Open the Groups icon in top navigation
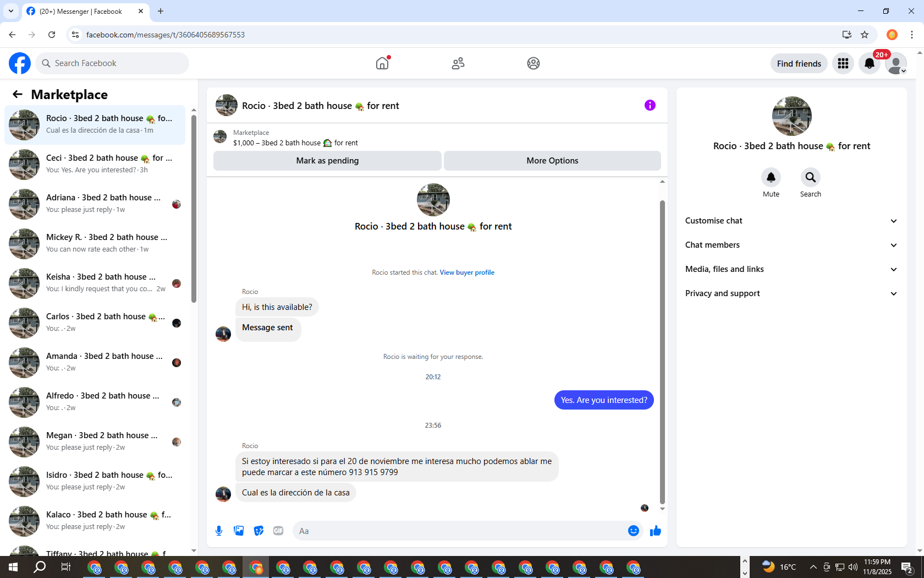 tap(533, 63)
